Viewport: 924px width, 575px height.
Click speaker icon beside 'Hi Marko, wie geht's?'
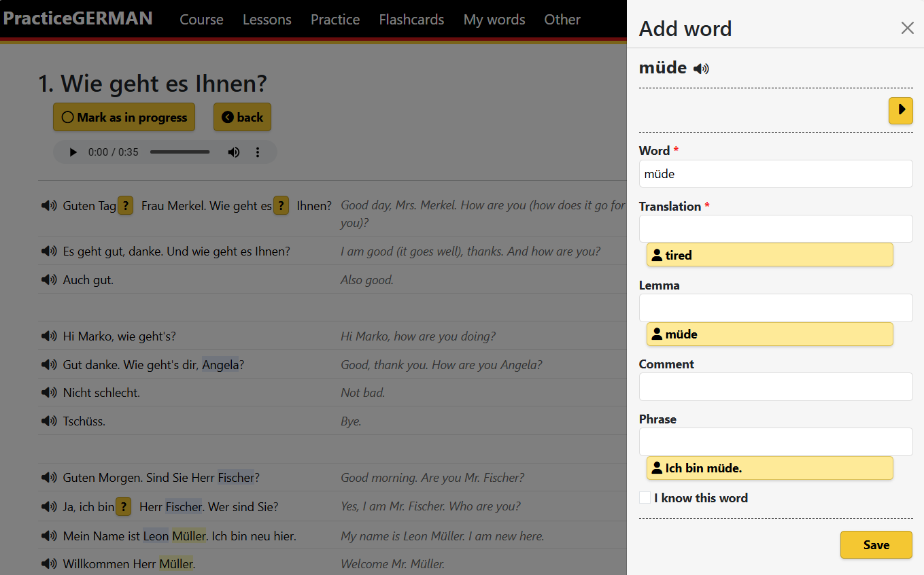coord(49,336)
